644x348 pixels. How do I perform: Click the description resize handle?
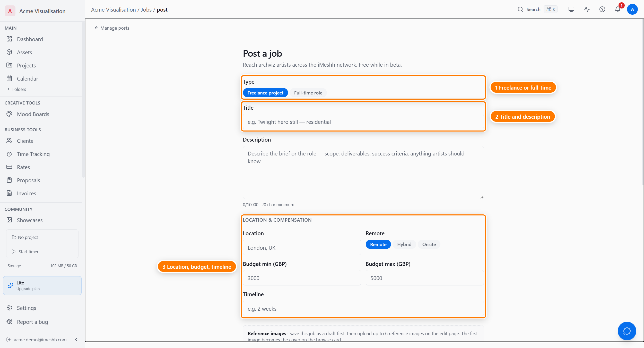(482, 197)
